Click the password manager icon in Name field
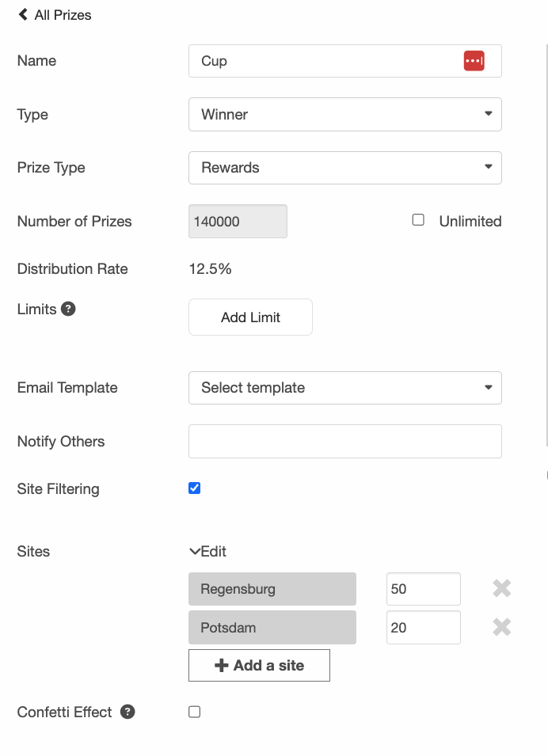 click(474, 61)
